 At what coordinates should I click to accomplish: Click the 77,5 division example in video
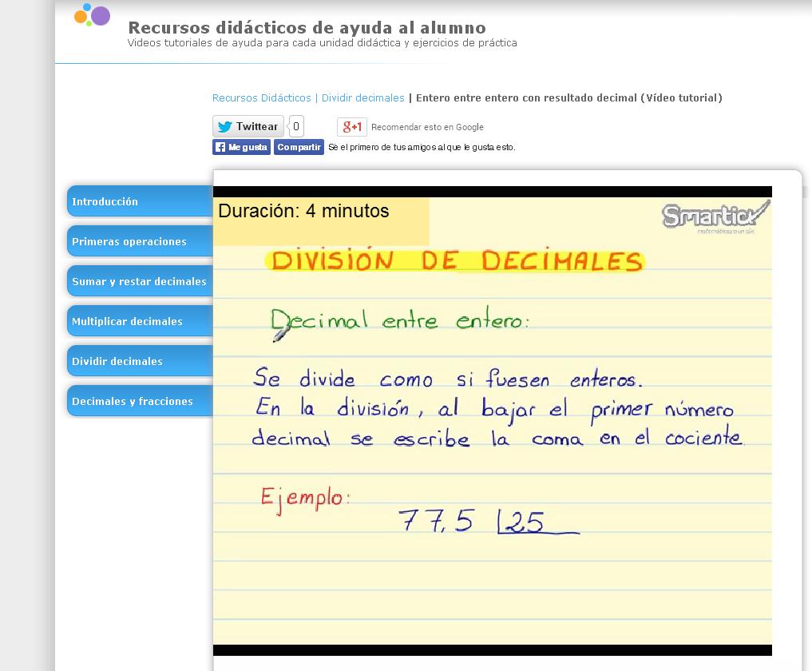436,522
